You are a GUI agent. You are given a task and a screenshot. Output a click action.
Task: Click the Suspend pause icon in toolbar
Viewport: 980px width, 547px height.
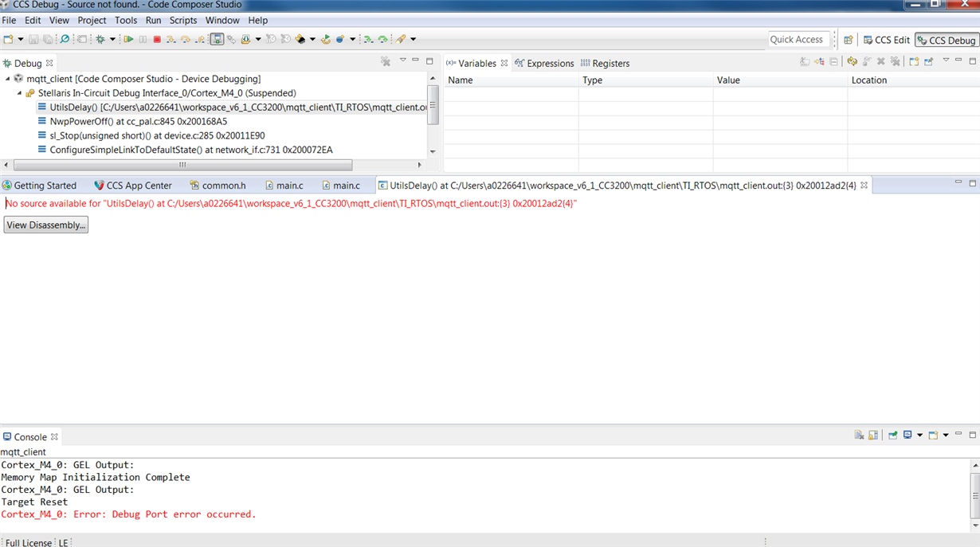click(x=143, y=39)
